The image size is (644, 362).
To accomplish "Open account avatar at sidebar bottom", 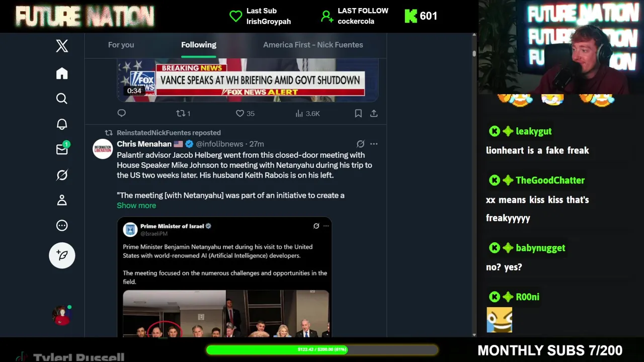I will pos(62,315).
